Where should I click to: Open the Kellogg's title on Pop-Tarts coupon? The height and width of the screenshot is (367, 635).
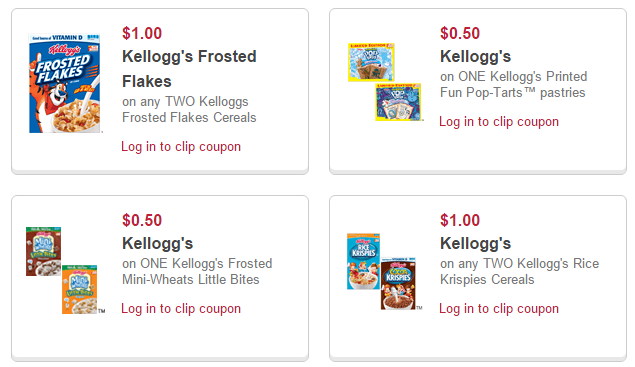pyautogui.click(x=475, y=56)
